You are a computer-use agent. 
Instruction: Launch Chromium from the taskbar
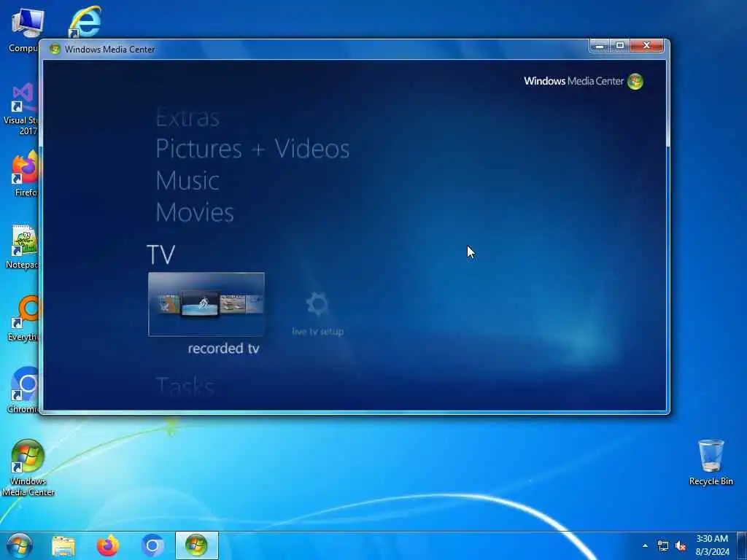(152, 545)
